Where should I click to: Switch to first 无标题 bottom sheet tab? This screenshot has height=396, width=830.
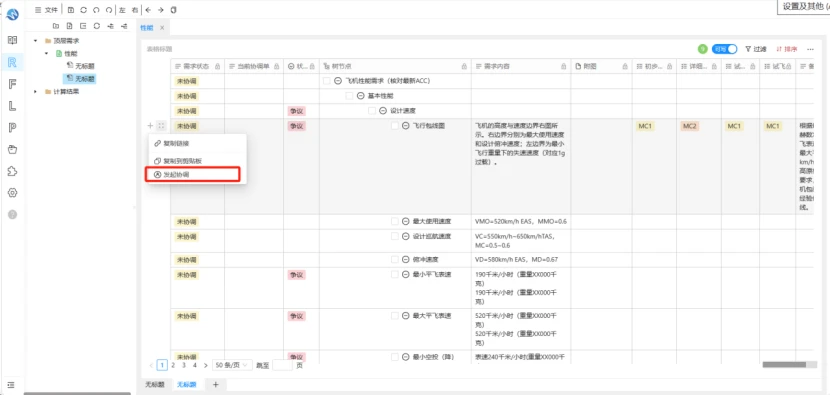[155, 385]
